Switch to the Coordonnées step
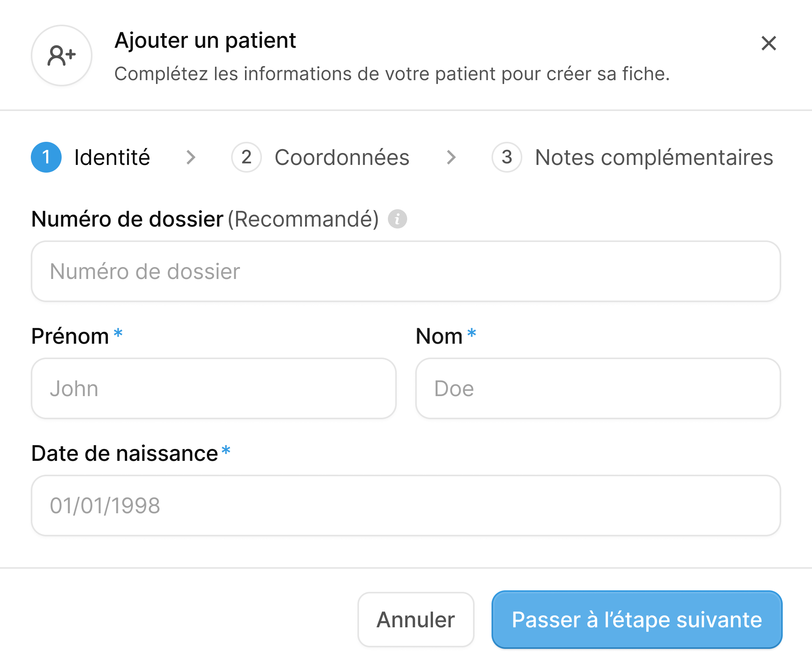 (342, 157)
